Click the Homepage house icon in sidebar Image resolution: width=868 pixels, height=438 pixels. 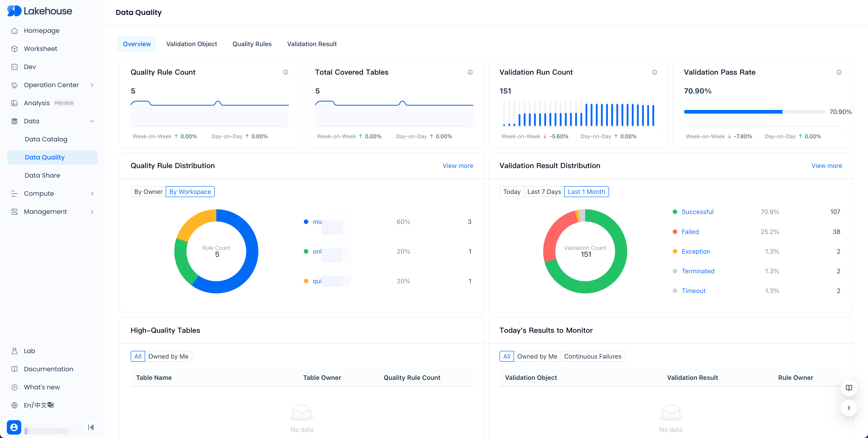[x=14, y=31]
